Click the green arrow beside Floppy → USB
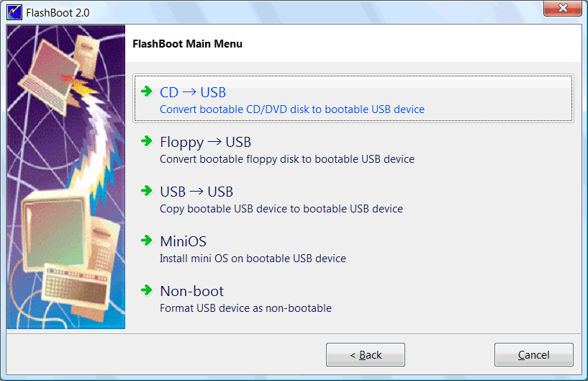The image size is (588, 381). point(147,141)
